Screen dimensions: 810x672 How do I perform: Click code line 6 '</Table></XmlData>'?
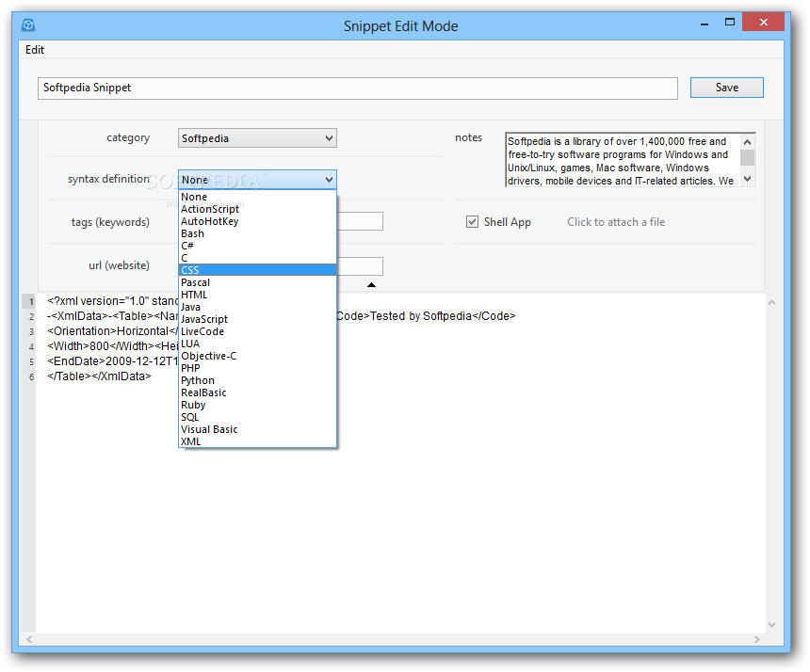click(x=99, y=376)
